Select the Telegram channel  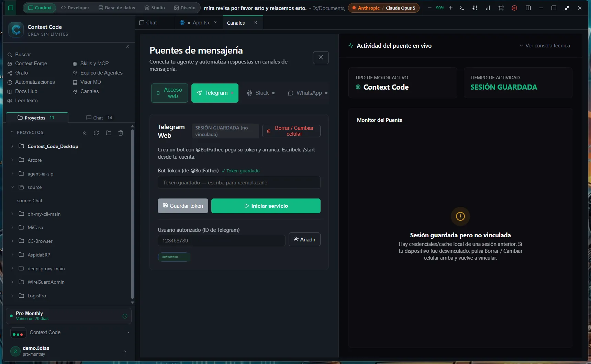coord(215,93)
